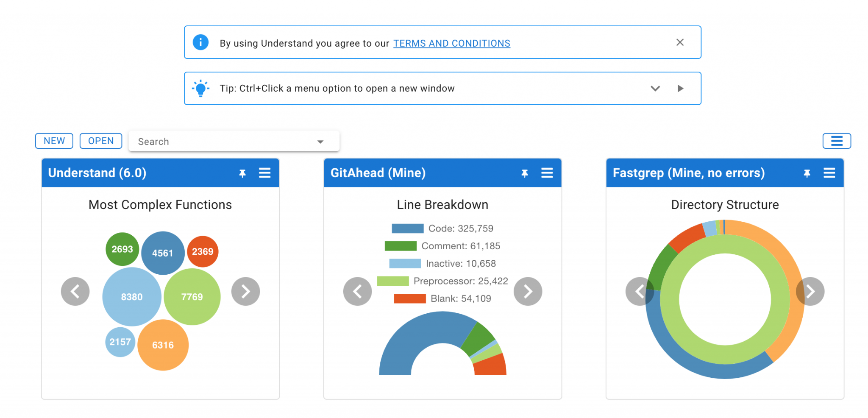Pin the Understand (6.0) project card
This screenshot has width=868, height=418.
pyautogui.click(x=243, y=173)
